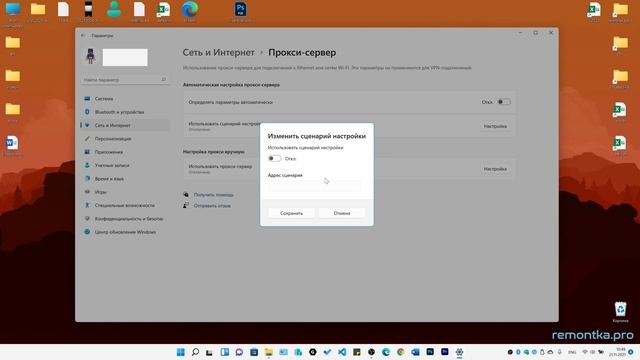
Task: Toggle the 'Использовать сценарий настройки' switch in the dialog
Action: click(x=275, y=158)
